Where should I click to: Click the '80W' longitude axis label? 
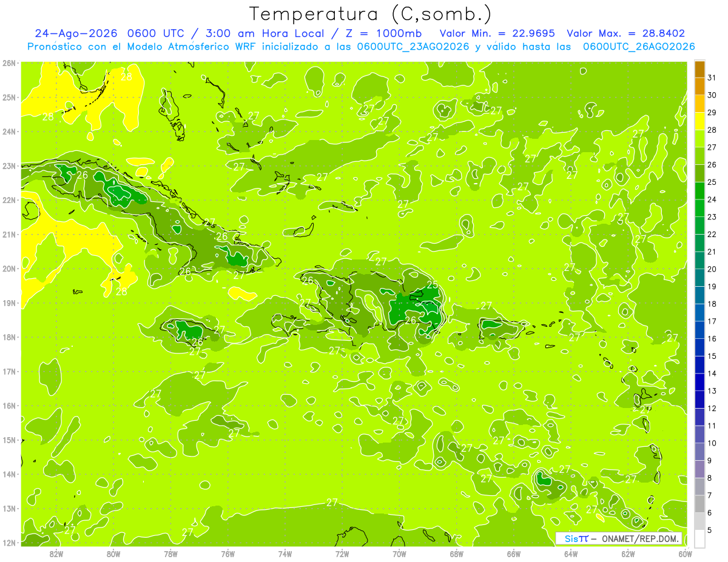point(113,554)
